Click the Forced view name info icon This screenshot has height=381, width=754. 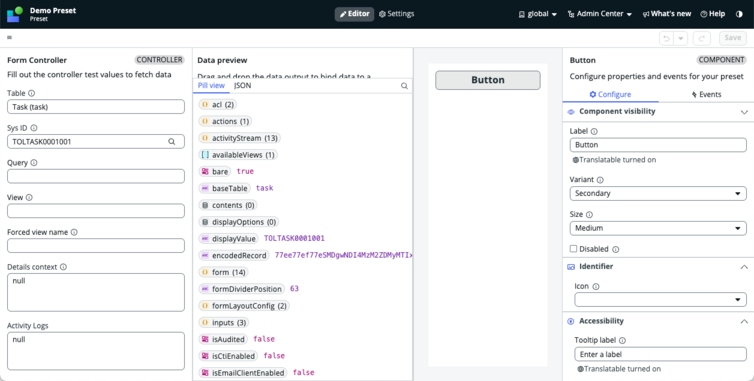tap(74, 232)
